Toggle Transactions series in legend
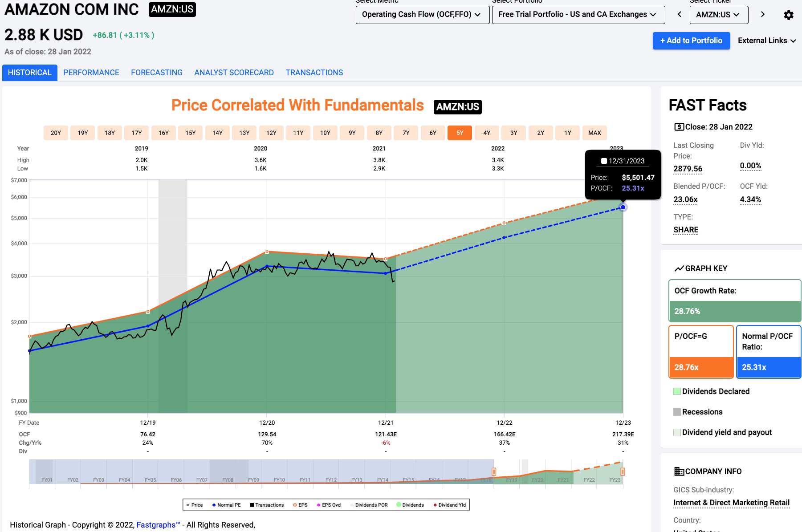The width and height of the screenshot is (802, 532). point(267,505)
